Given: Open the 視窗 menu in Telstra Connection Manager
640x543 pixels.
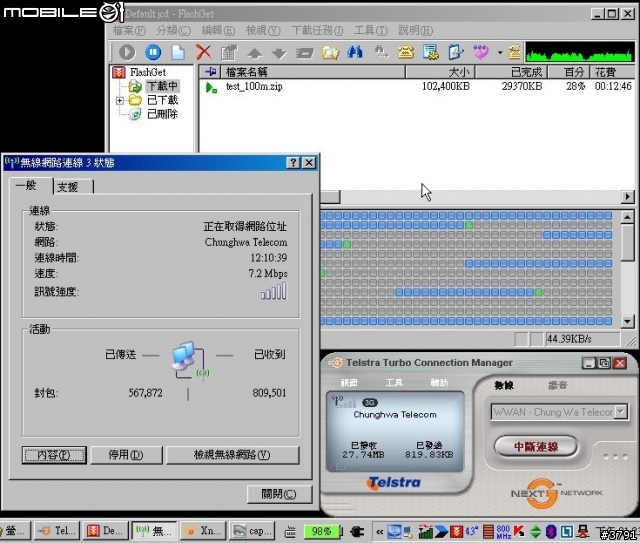Looking at the screenshot, I should tap(349, 383).
